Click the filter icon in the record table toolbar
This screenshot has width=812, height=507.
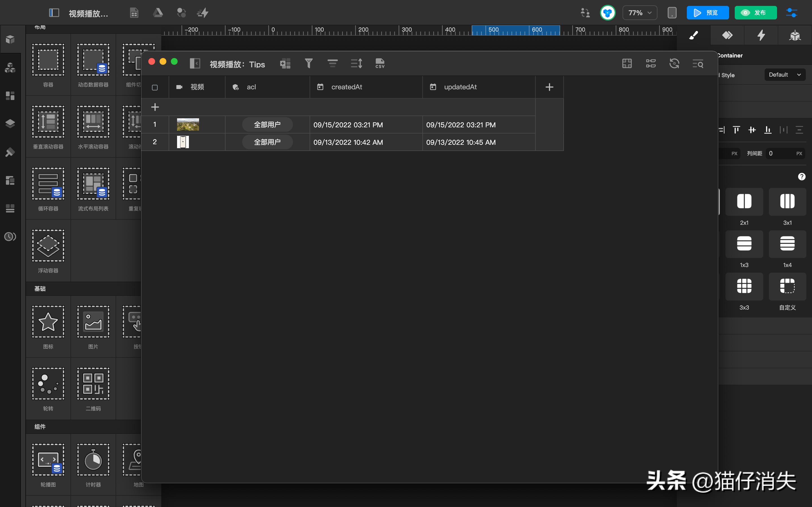[308, 63]
